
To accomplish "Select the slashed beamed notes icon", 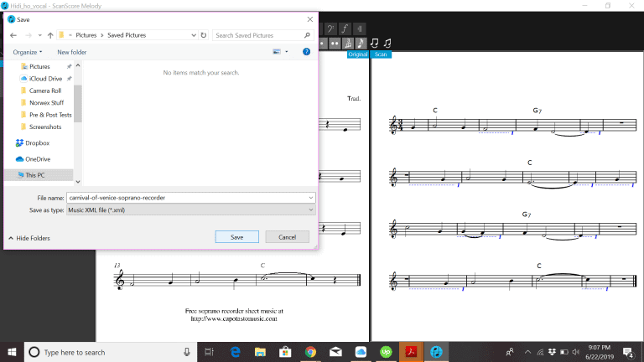I will coord(387,43).
